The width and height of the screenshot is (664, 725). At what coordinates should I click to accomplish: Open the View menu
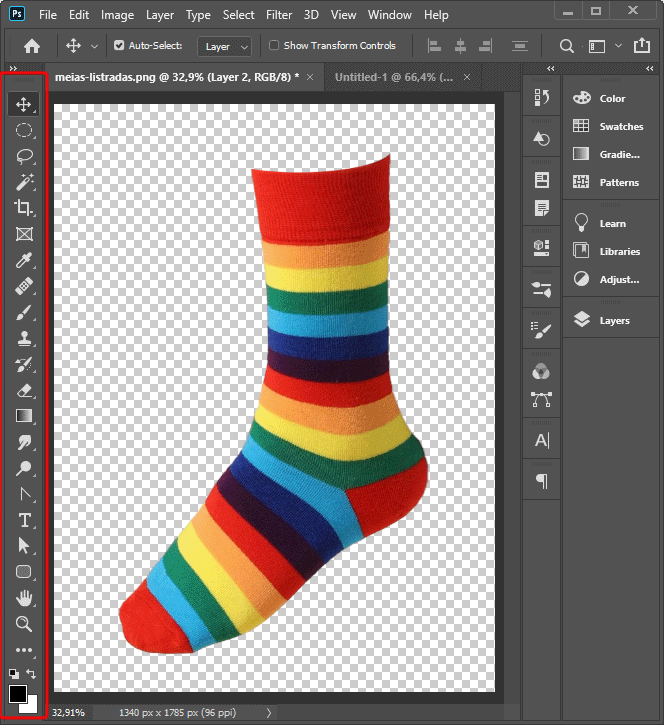pos(343,15)
